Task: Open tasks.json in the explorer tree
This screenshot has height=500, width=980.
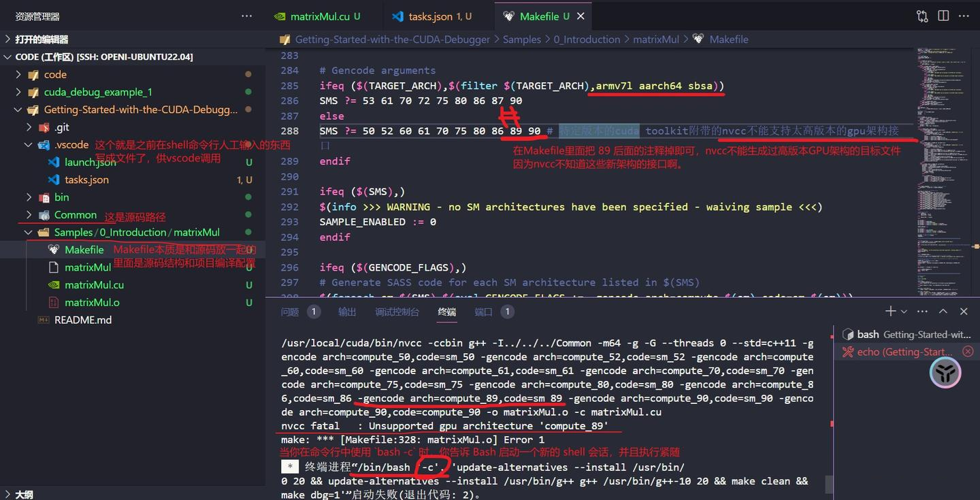Action: [86, 180]
